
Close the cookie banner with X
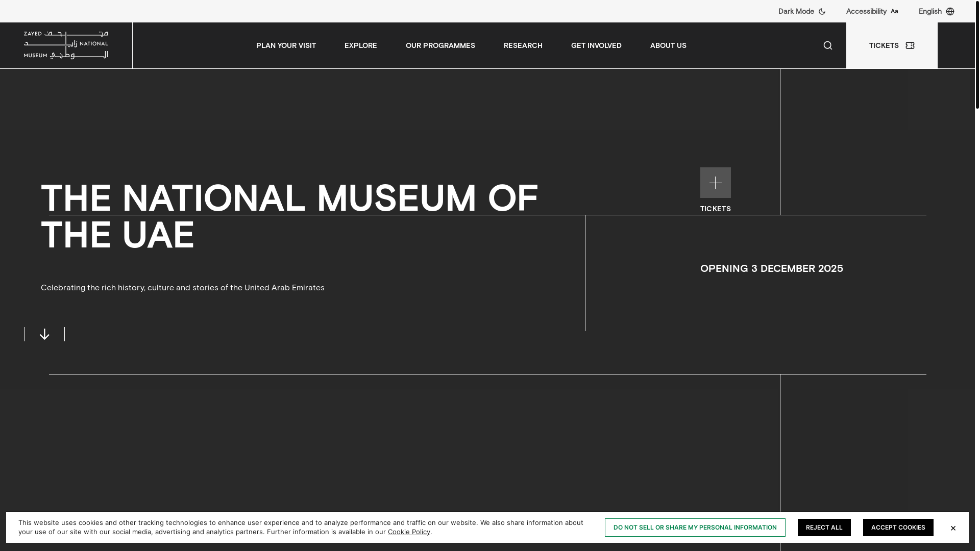953,528
